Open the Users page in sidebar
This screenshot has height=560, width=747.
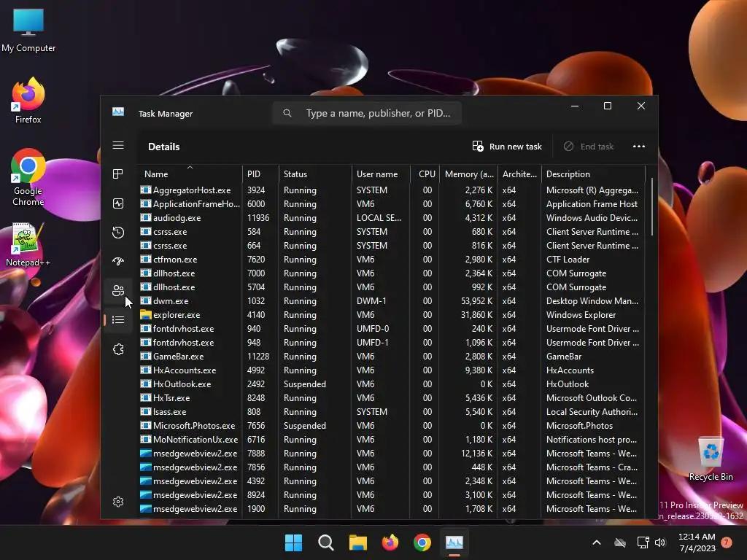118,290
